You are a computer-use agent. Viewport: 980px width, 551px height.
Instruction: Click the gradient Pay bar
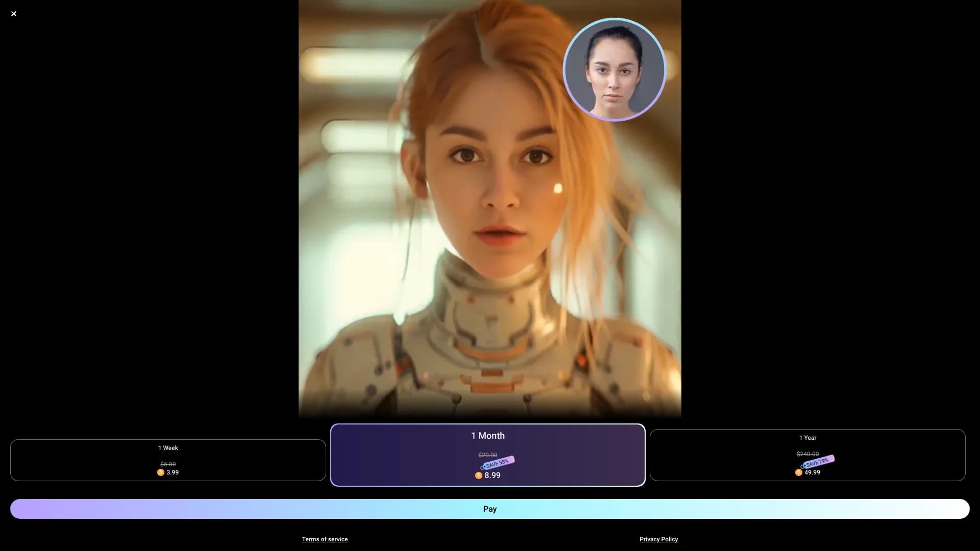point(490,509)
